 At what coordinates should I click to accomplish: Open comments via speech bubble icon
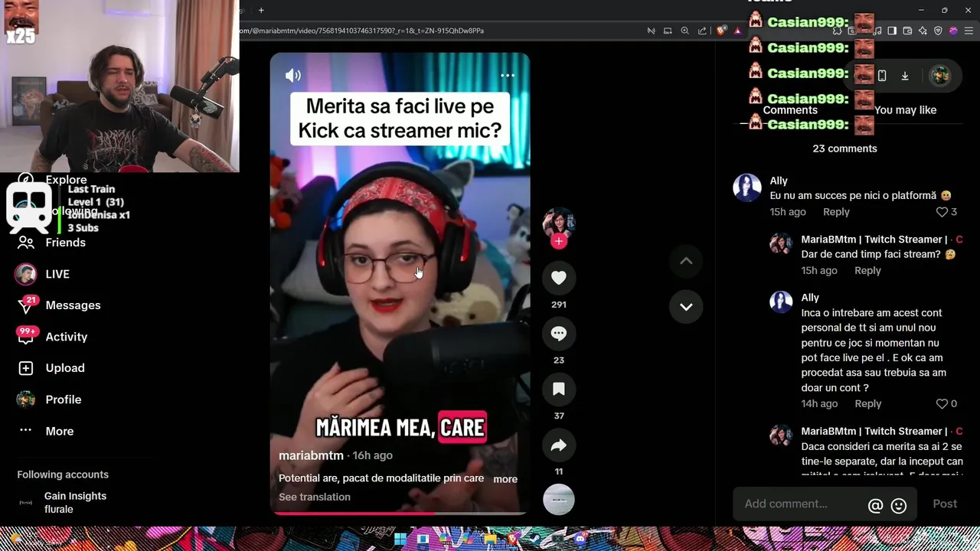click(x=559, y=334)
